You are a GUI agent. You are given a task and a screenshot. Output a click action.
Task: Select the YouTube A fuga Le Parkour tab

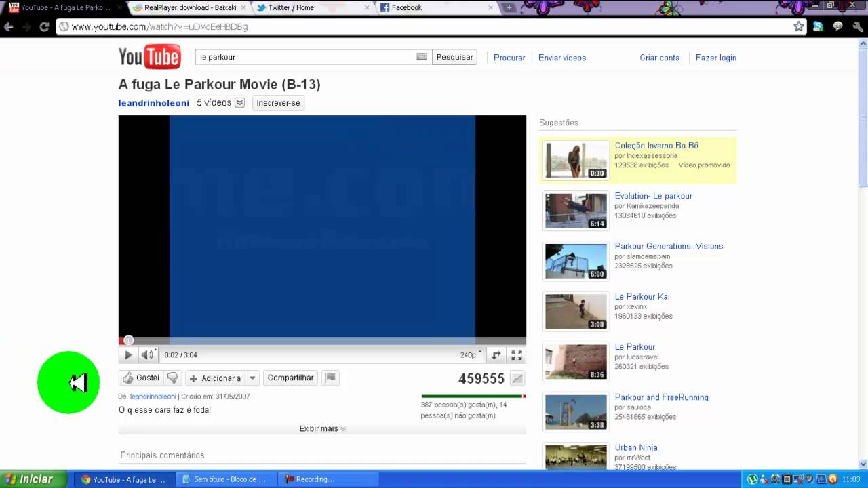coord(64,7)
